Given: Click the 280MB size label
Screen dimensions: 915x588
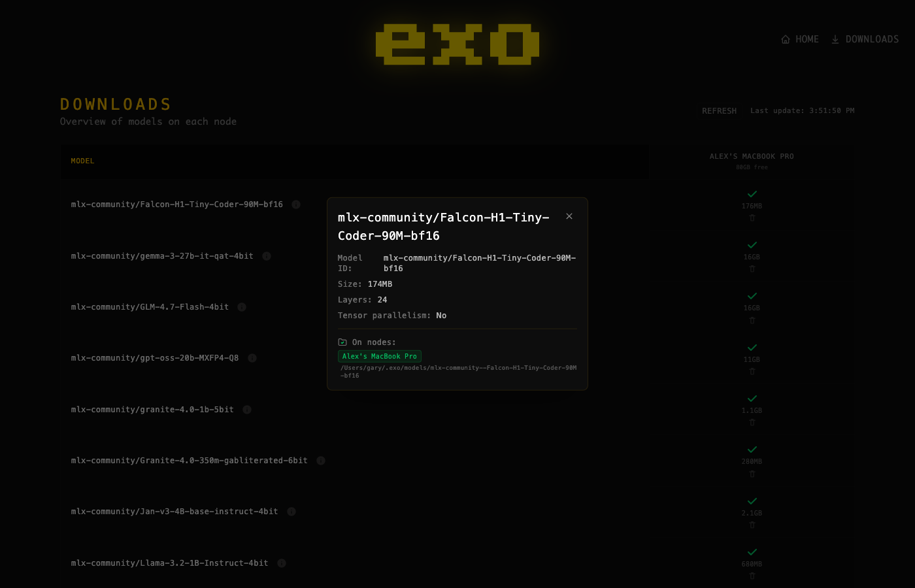Looking at the screenshot, I should pyautogui.click(x=752, y=461).
